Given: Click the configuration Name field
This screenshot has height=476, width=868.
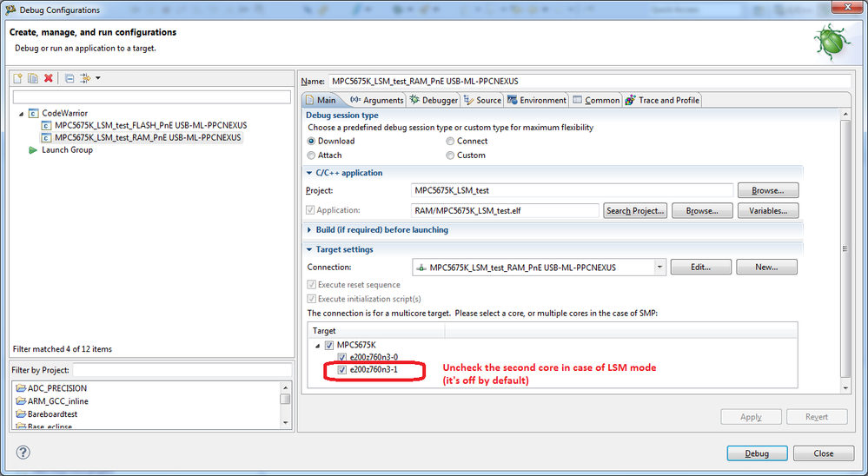Looking at the screenshot, I should click(x=590, y=82).
